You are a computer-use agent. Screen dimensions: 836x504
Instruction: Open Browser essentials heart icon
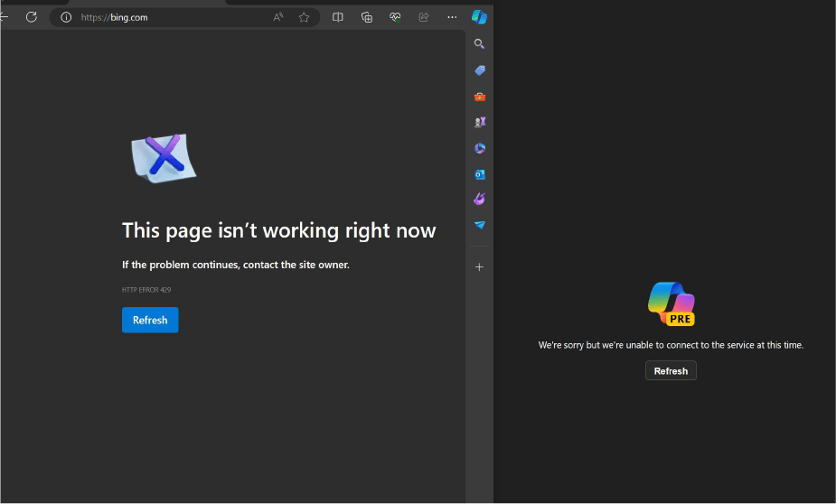tap(395, 17)
